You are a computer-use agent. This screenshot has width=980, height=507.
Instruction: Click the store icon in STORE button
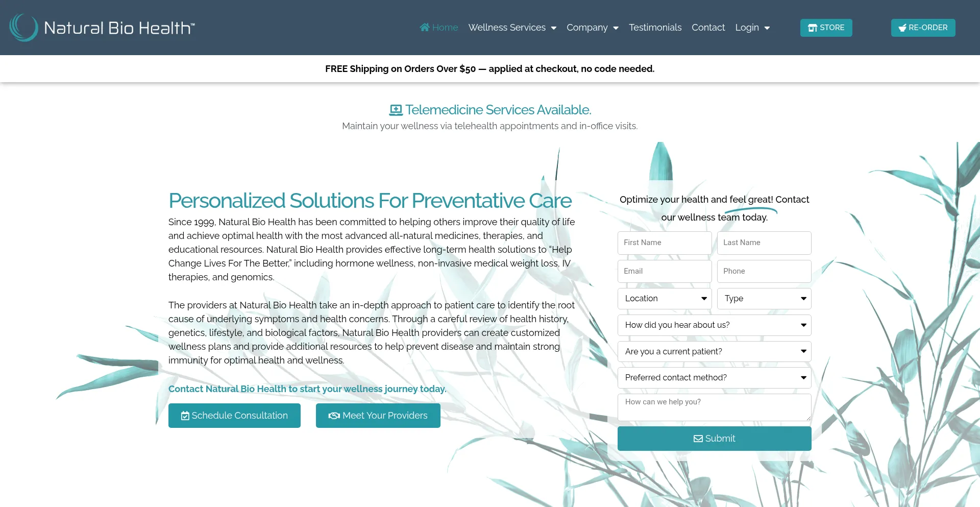click(x=813, y=28)
